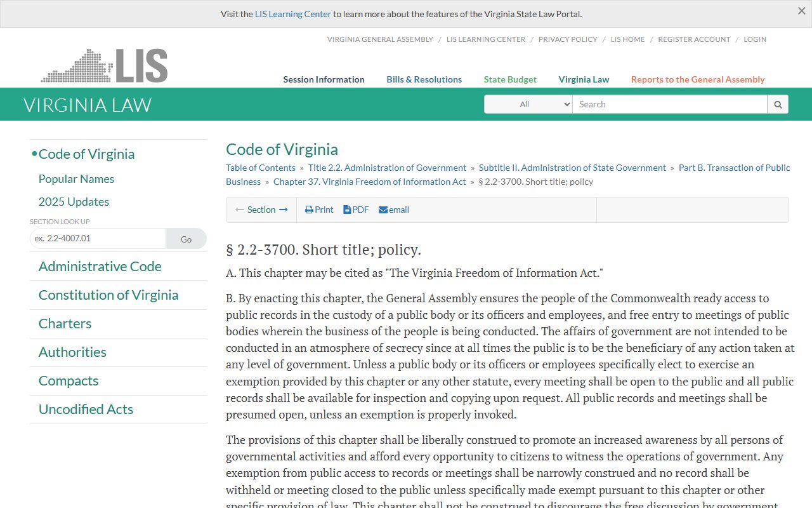Open Administrative Code
Image resolution: width=812 pixels, height=508 pixels.
(100, 266)
